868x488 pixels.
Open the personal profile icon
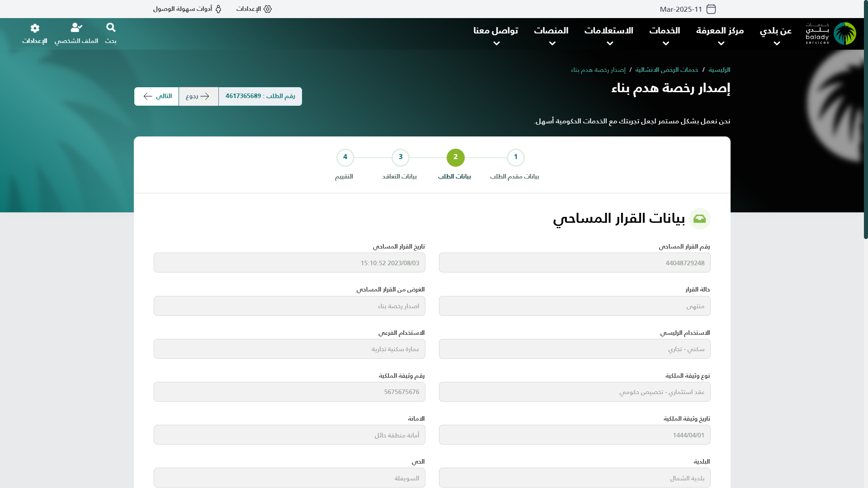pos(76,28)
